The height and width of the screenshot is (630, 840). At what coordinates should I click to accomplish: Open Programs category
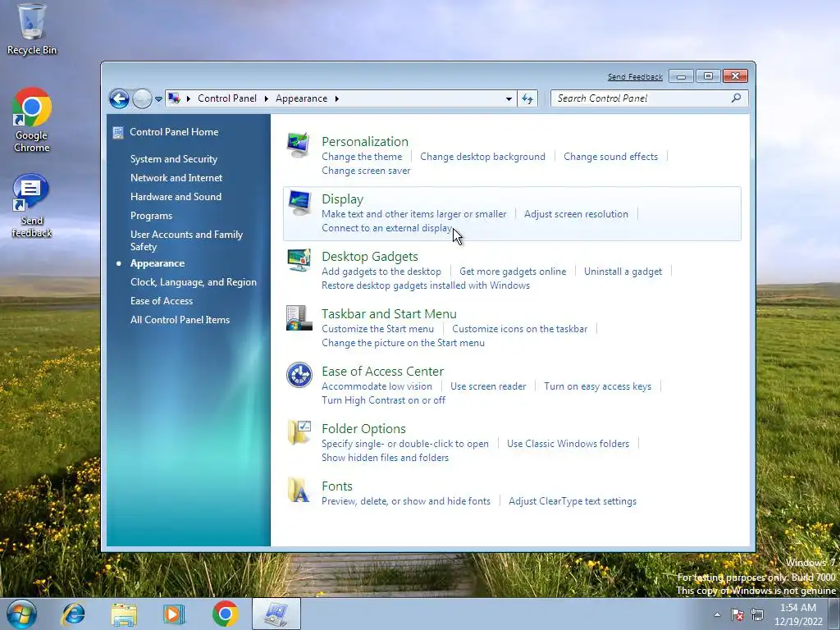[x=151, y=216]
